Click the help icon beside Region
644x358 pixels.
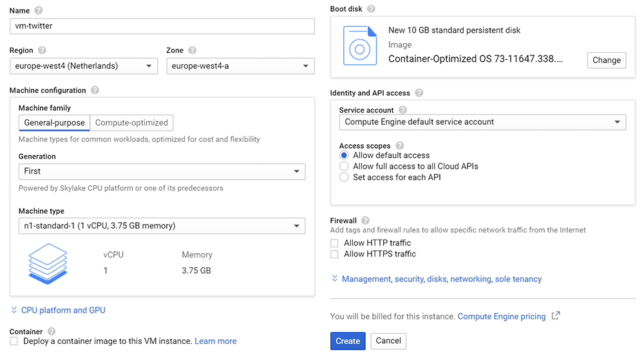(x=42, y=50)
